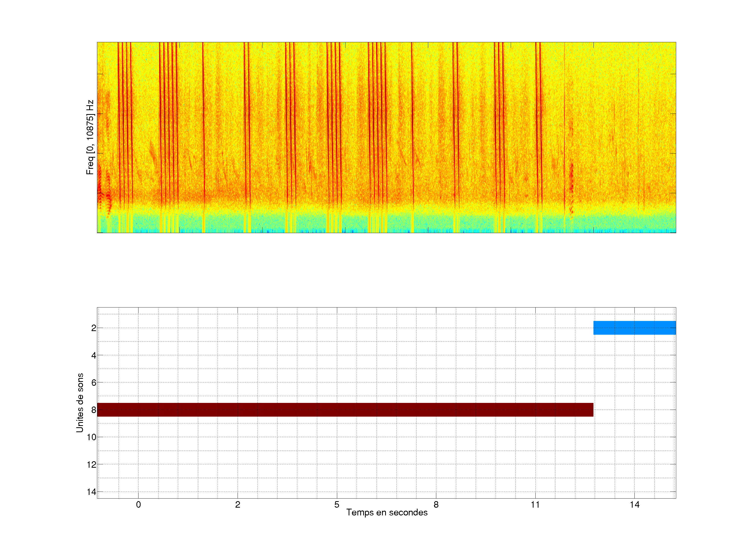Click the y-axis tick label 6
The height and width of the screenshot is (560, 747).
click(x=94, y=382)
